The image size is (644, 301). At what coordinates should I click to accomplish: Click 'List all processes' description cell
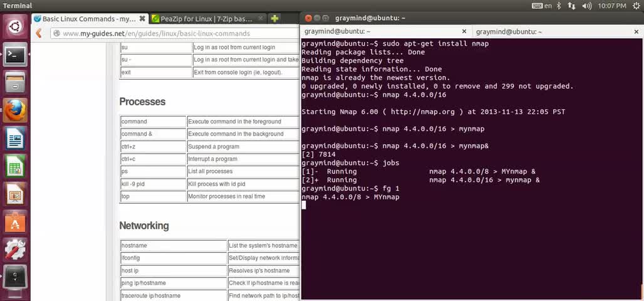243,171
